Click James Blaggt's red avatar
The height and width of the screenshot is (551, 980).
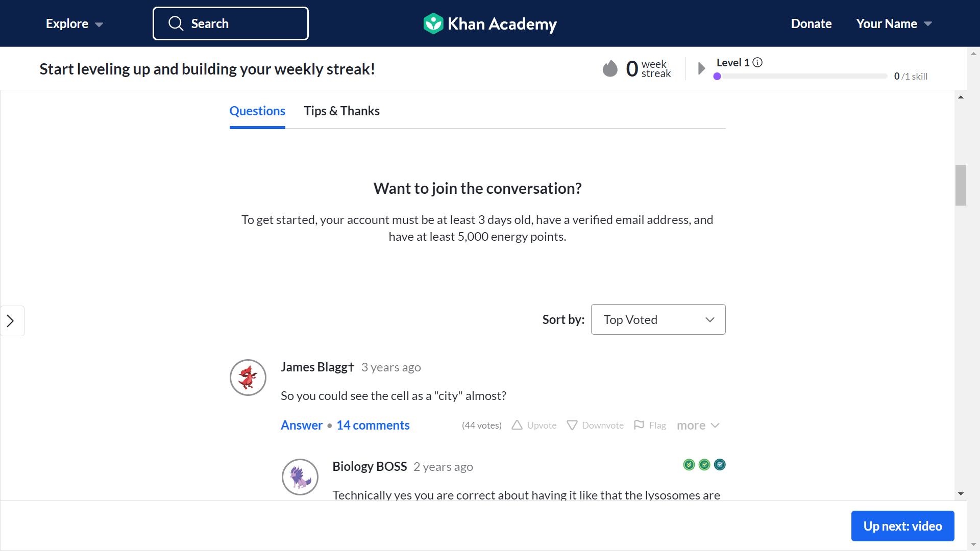(248, 378)
